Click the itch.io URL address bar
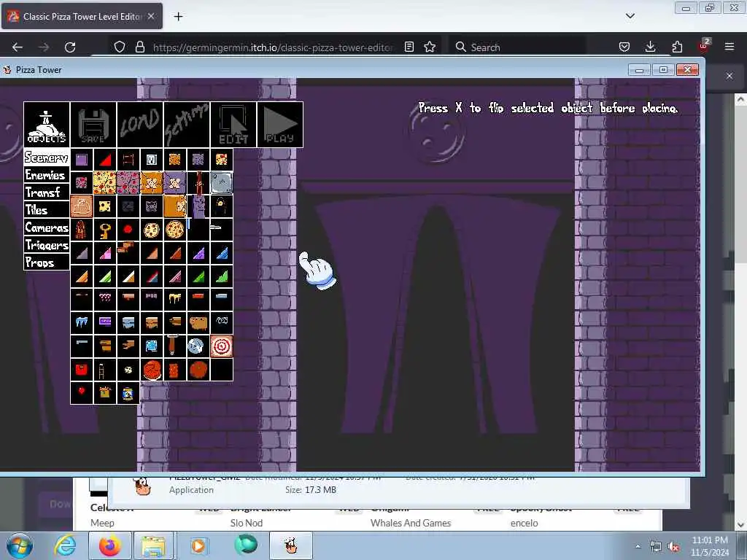747x560 pixels. pyautogui.click(x=273, y=47)
